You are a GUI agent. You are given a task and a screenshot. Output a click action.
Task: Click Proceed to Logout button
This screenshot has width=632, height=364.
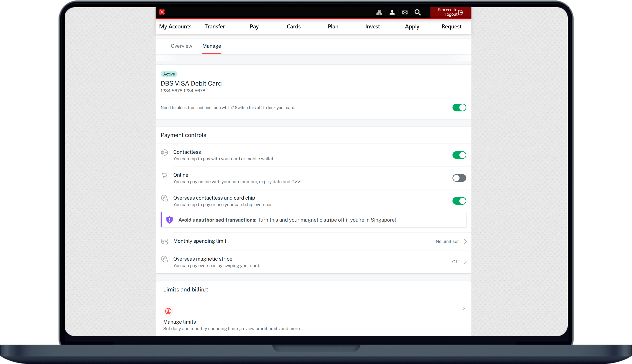450,12
